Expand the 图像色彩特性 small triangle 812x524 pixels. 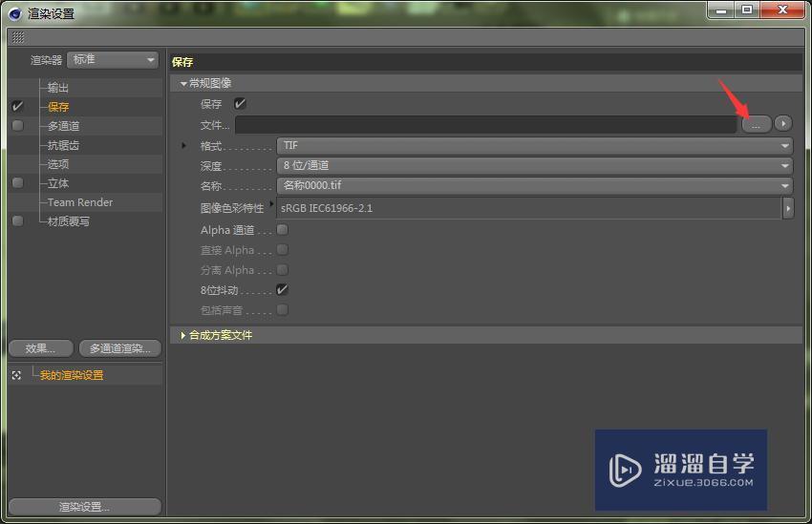(x=271, y=204)
